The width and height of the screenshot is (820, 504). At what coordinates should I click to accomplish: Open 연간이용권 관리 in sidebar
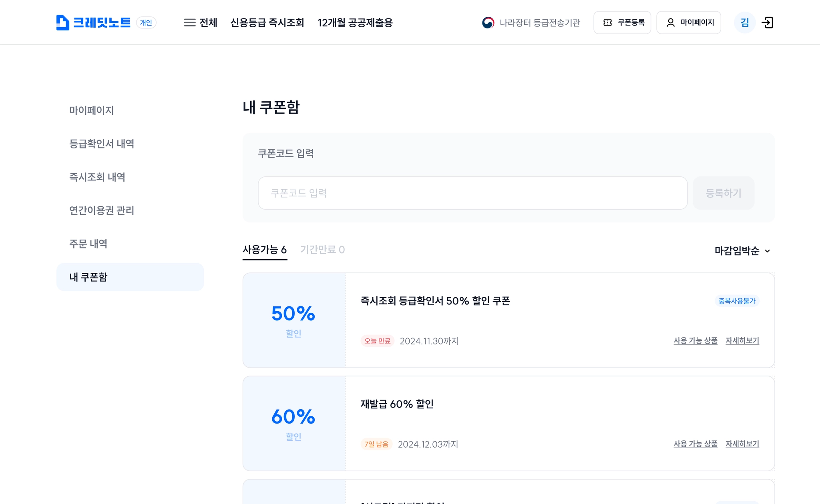pyautogui.click(x=102, y=210)
